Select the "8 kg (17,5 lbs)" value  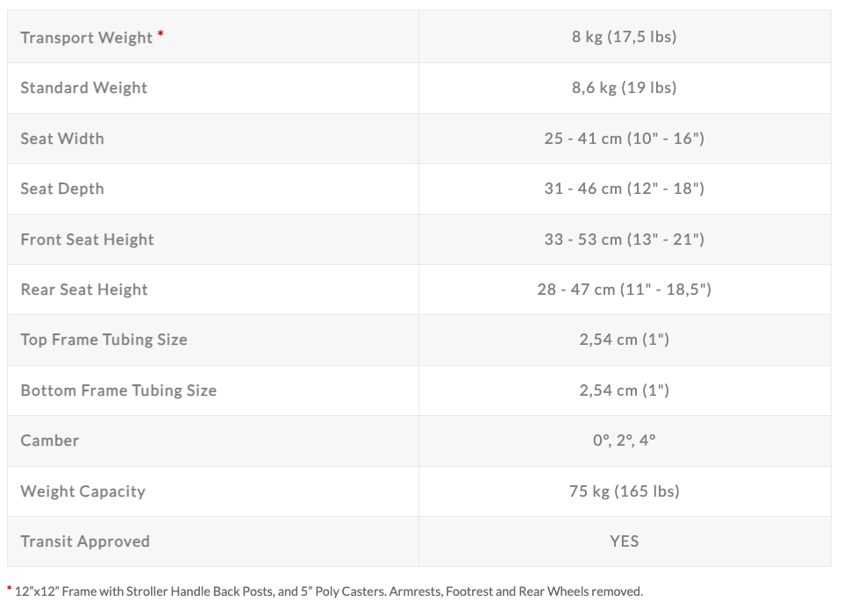624,37
